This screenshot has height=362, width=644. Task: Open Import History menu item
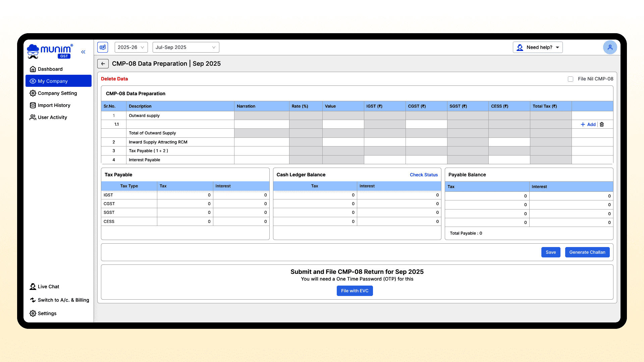click(54, 105)
